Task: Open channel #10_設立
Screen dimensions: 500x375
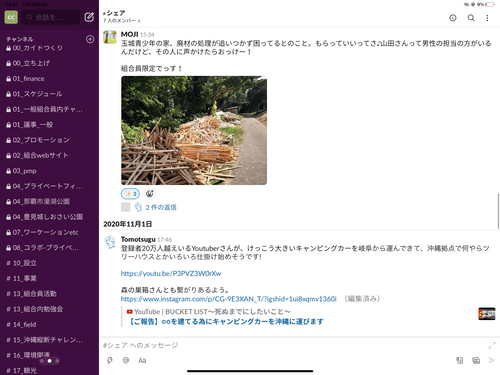Action: 49,263
